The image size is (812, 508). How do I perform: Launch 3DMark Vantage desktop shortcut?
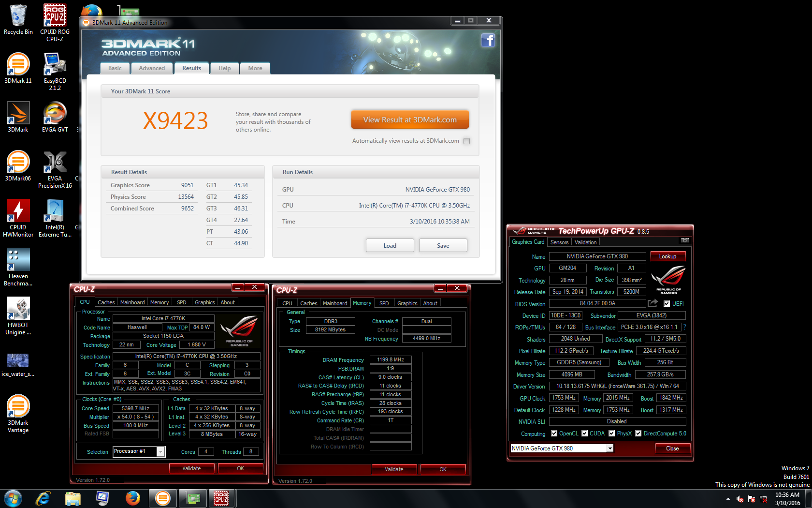point(18,414)
